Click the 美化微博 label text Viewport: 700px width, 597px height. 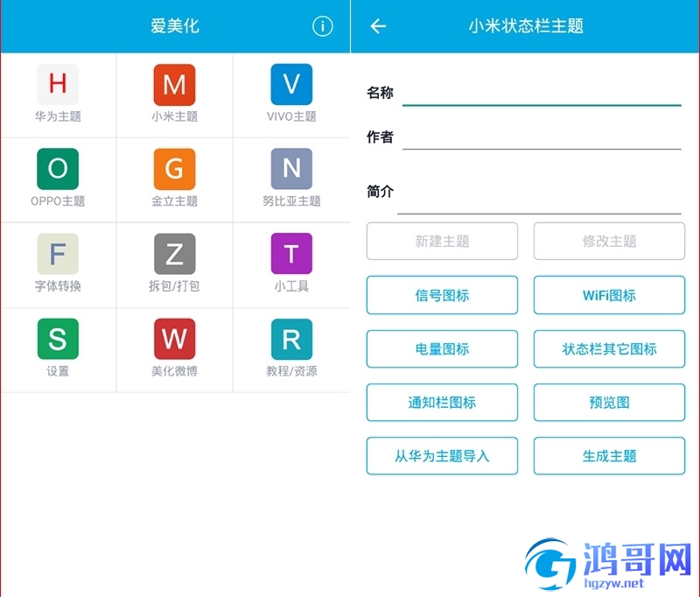point(174,371)
